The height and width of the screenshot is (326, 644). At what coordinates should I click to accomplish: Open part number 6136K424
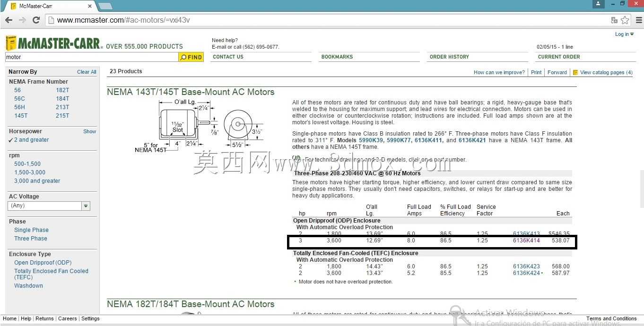pos(526,273)
